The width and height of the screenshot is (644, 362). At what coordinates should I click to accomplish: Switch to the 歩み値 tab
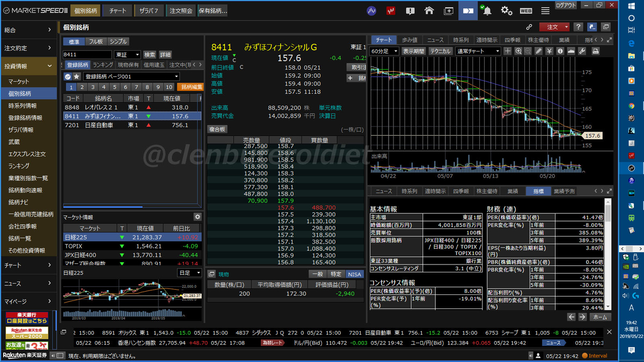click(410, 40)
